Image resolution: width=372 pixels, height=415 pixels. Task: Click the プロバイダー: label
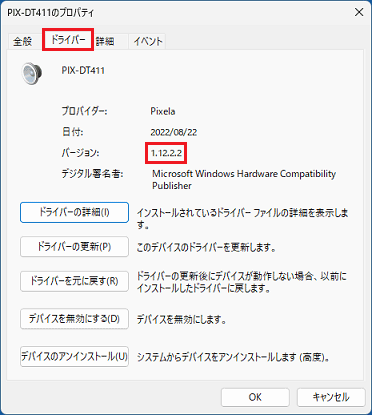[84, 111]
